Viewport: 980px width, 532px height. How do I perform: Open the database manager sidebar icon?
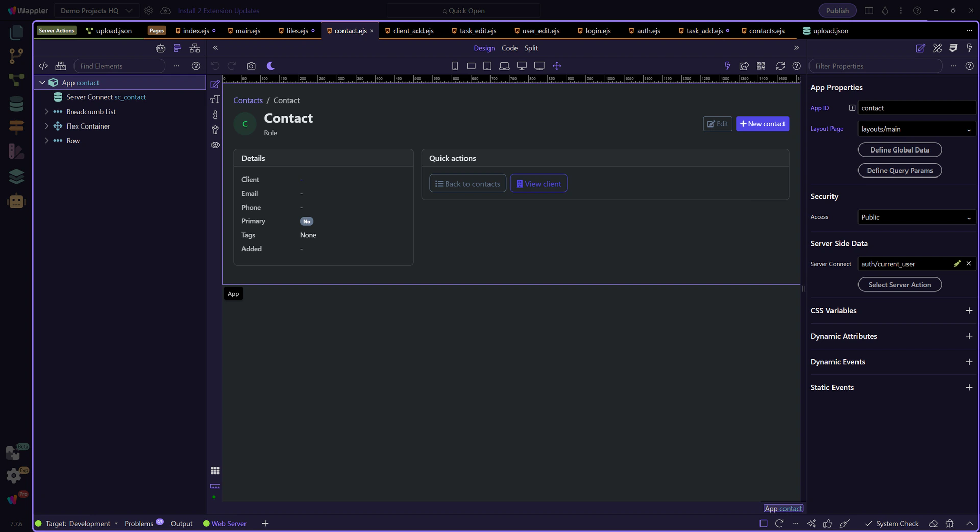16,104
